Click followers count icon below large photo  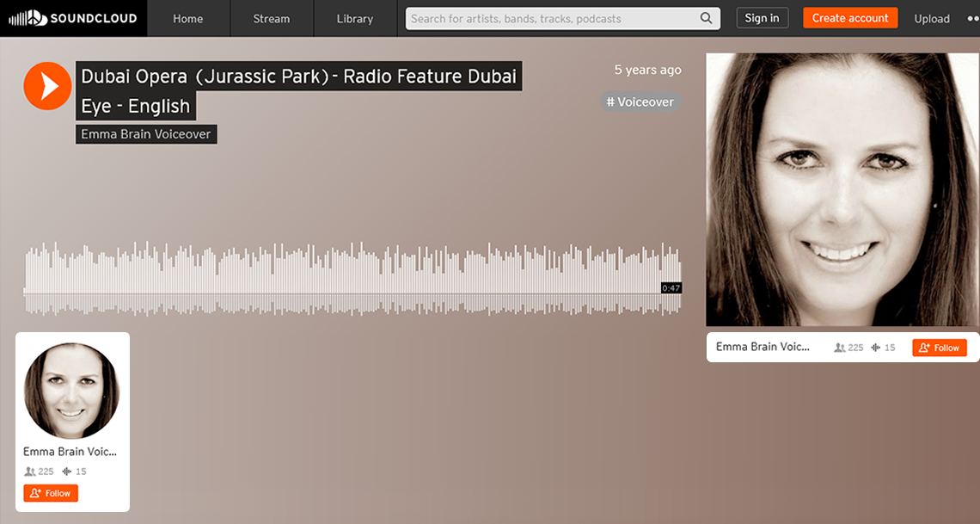pos(839,348)
